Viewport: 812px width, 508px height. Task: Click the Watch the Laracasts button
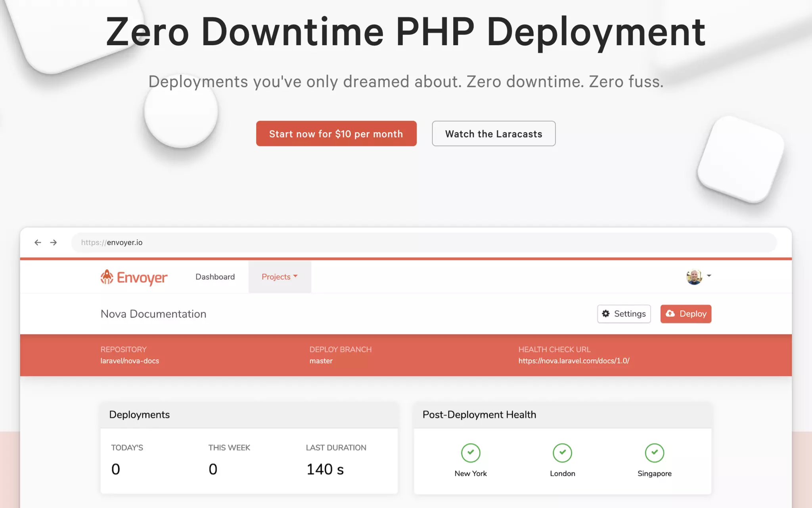(494, 134)
